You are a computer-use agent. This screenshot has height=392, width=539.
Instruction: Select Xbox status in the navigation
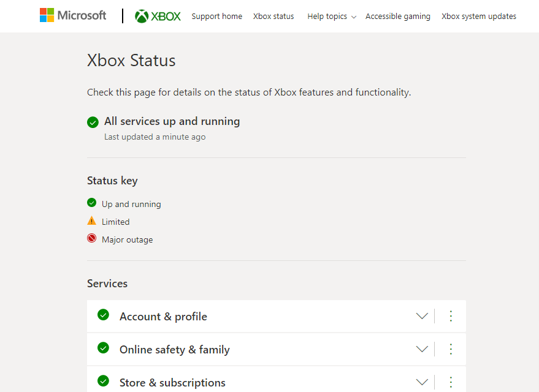tap(273, 17)
